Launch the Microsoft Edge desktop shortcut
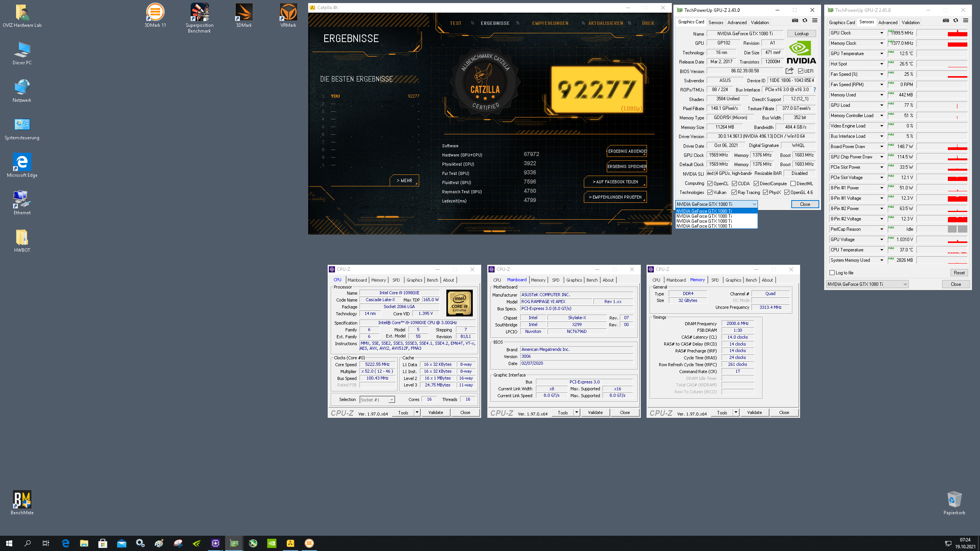This screenshot has height=551, width=980. pos(22,165)
